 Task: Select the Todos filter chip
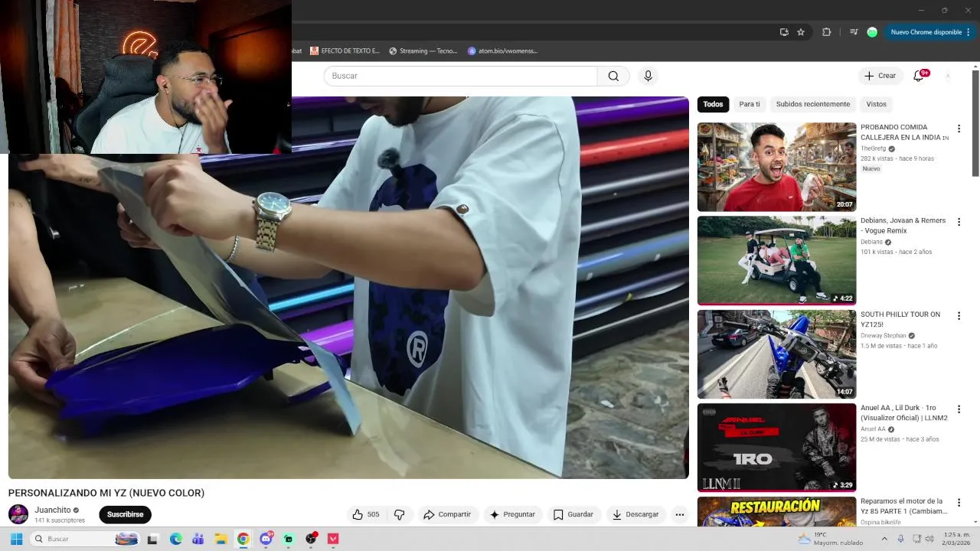tap(713, 104)
